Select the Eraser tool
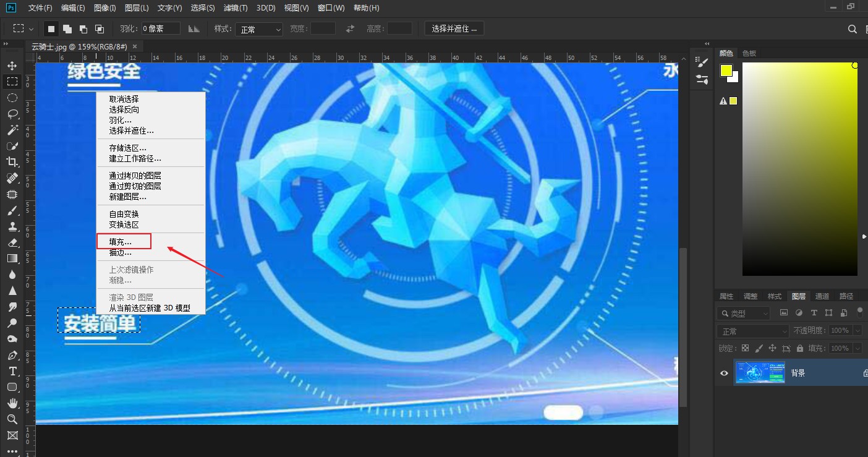This screenshot has width=868, height=457. (x=12, y=242)
